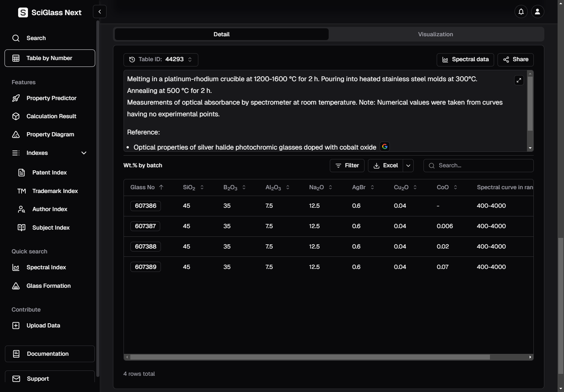Open glass number 607388 link
The image size is (564, 392).
tap(145, 247)
